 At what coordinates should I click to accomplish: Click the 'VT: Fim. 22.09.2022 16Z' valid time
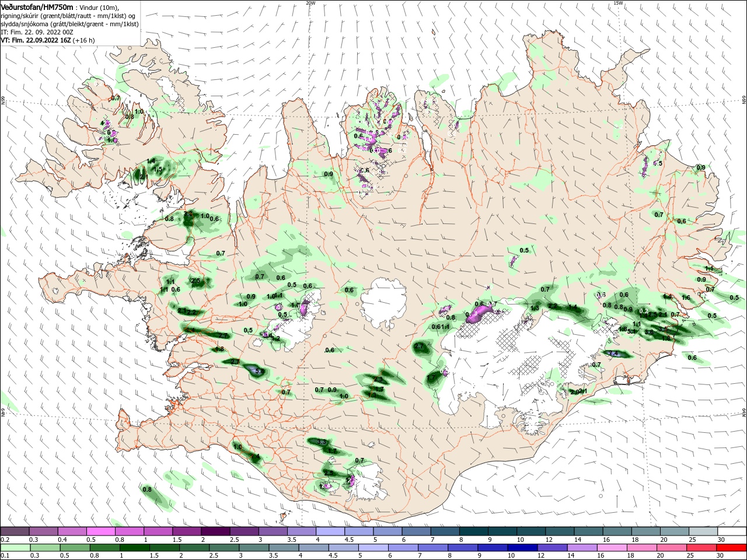tap(36, 40)
